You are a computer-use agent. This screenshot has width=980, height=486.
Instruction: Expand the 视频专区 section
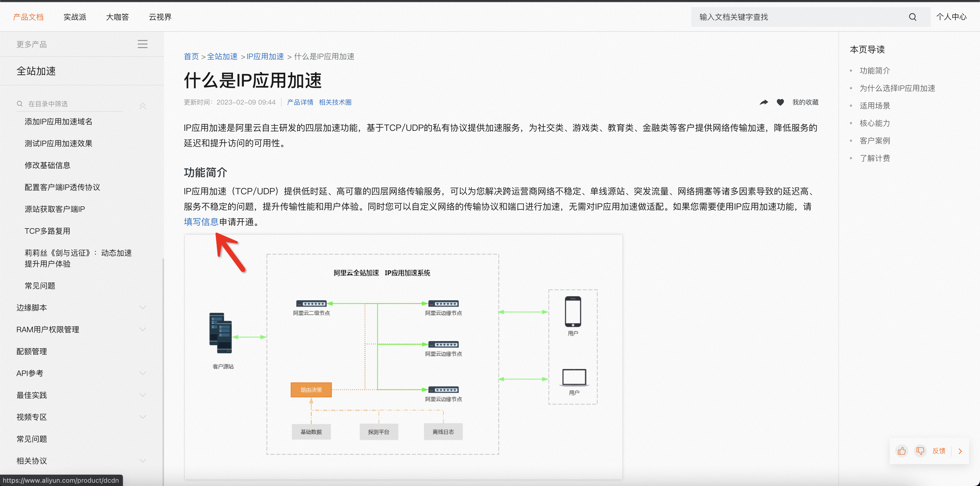click(143, 417)
